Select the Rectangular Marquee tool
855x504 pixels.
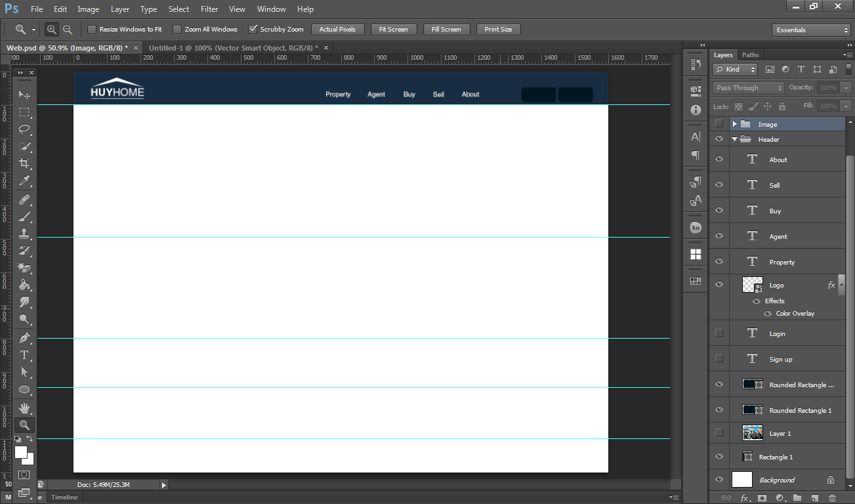(24, 112)
